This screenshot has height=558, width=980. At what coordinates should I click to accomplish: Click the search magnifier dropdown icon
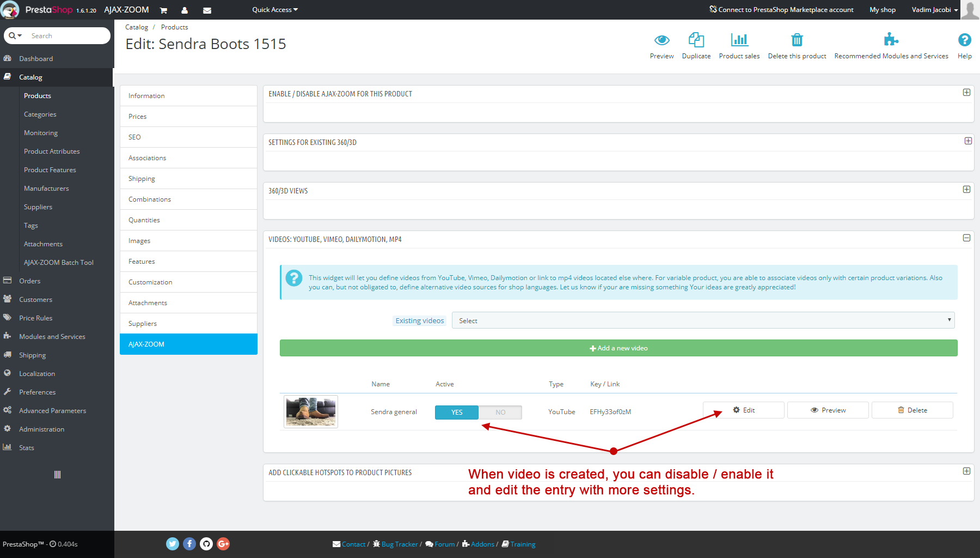pyautogui.click(x=15, y=35)
